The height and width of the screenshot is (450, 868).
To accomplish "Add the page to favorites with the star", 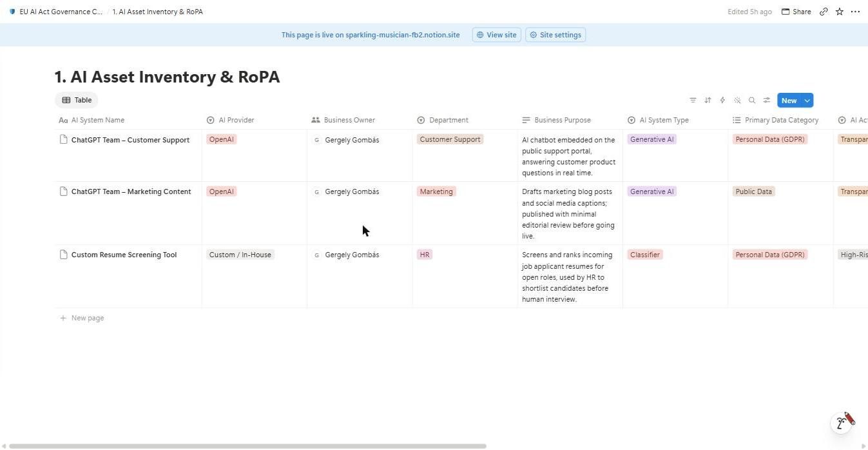I will tap(840, 12).
